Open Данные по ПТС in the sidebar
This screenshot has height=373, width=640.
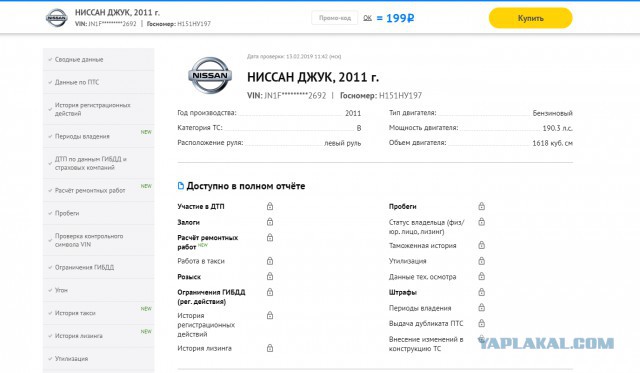(x=99, y=82)
